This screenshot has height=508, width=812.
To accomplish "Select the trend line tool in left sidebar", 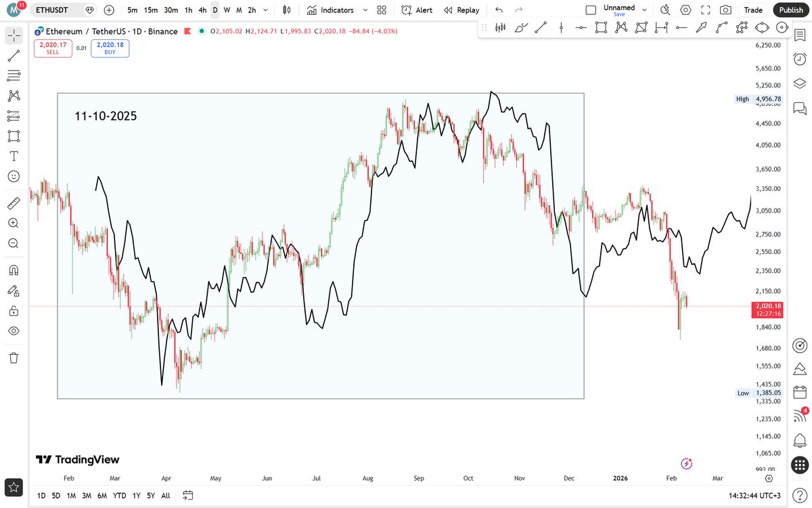I will 14,56.
